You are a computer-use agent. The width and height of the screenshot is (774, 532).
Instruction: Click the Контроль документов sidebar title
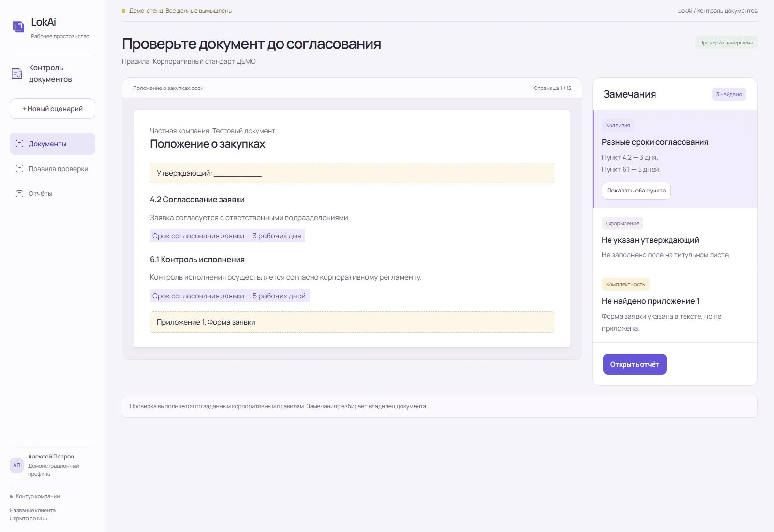click(50, 74)
